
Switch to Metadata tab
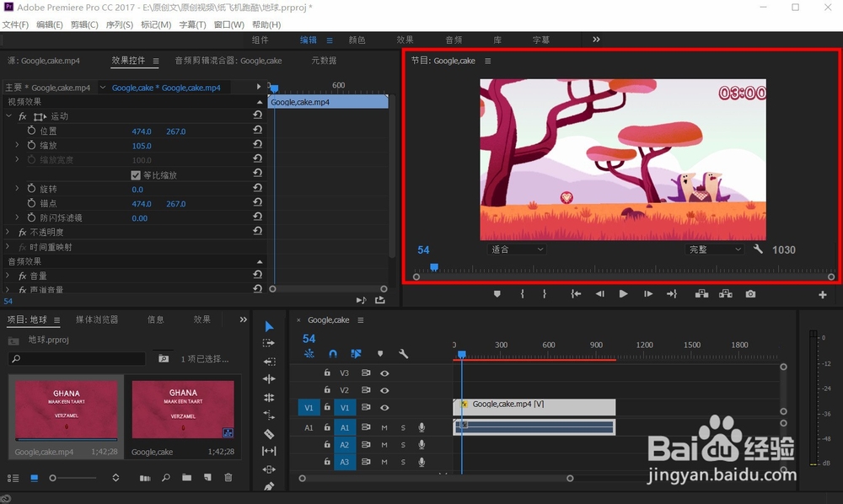(324, 60)
